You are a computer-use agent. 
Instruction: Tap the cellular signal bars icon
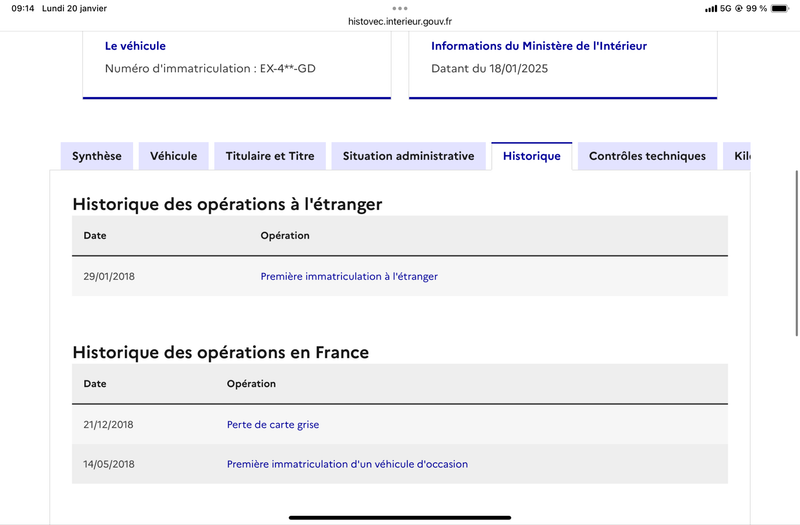point(711,9)
